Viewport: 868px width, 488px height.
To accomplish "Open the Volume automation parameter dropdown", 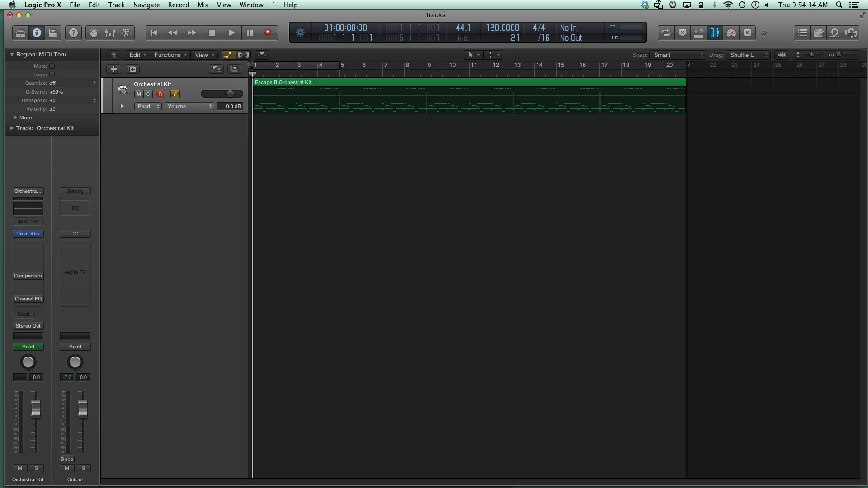I will [189, 106].
